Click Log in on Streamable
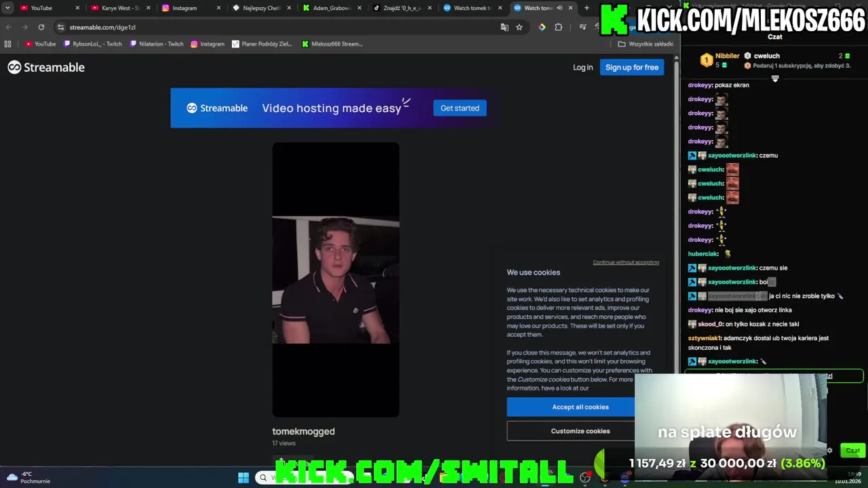The image size is (868, 488). tap(583, 67)
